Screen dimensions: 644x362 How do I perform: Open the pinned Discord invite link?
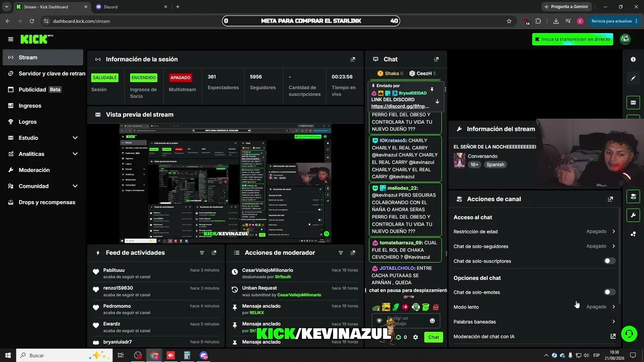click(x=400, y=107)
